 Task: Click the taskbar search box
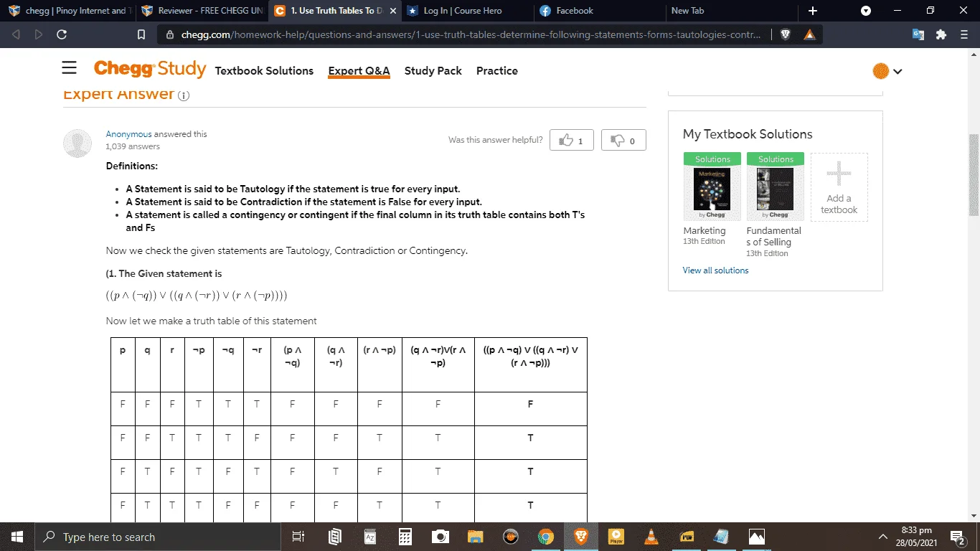click(157, 537)
